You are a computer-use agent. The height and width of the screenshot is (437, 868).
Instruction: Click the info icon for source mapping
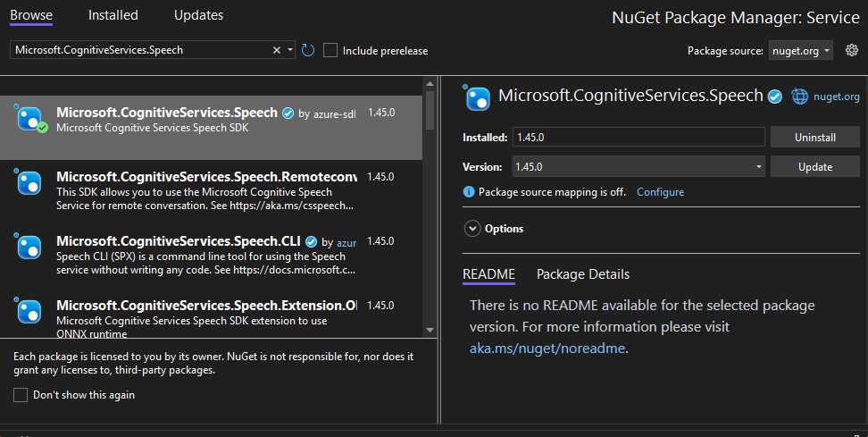[469, 192]
